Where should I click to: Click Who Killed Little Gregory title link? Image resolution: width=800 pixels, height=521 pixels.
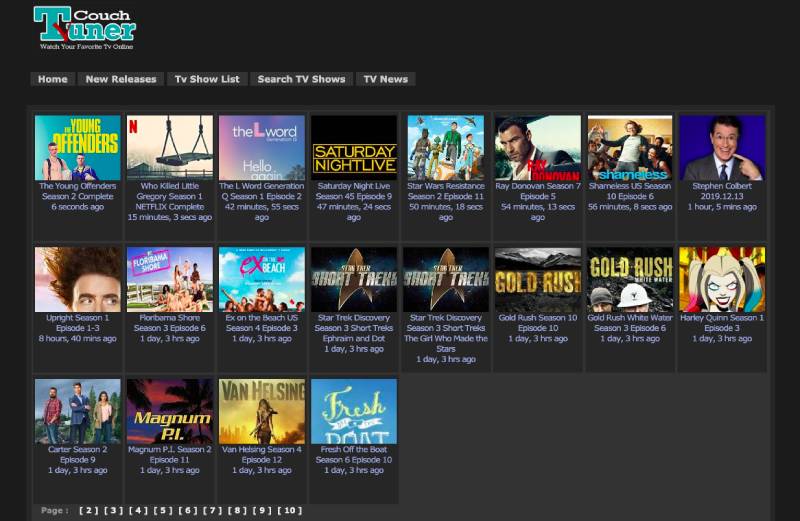tap(170, 196)
